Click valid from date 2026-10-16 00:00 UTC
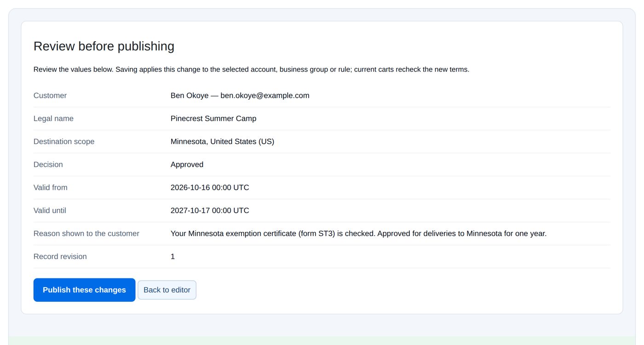This screenshot has height=345, width=644. (x=210, y=187)
